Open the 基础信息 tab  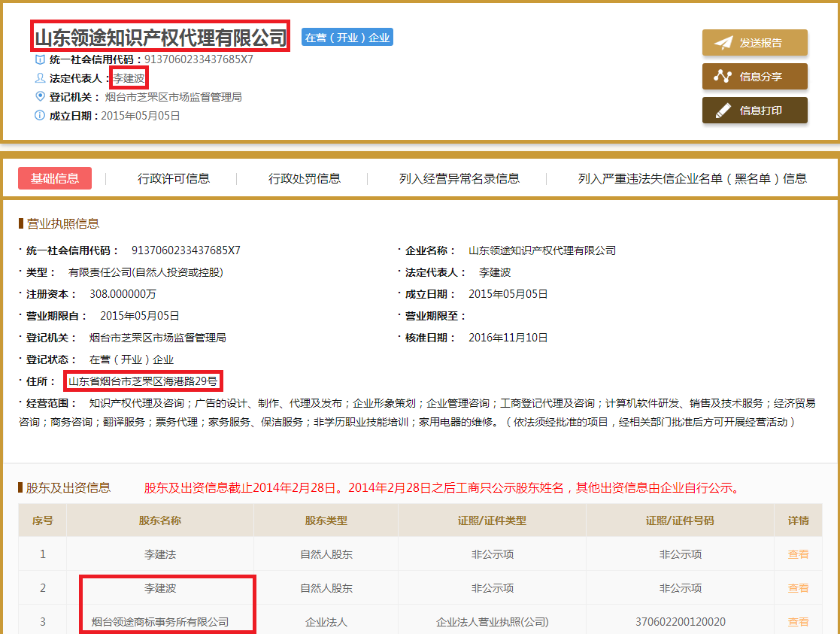coord(55,178)
